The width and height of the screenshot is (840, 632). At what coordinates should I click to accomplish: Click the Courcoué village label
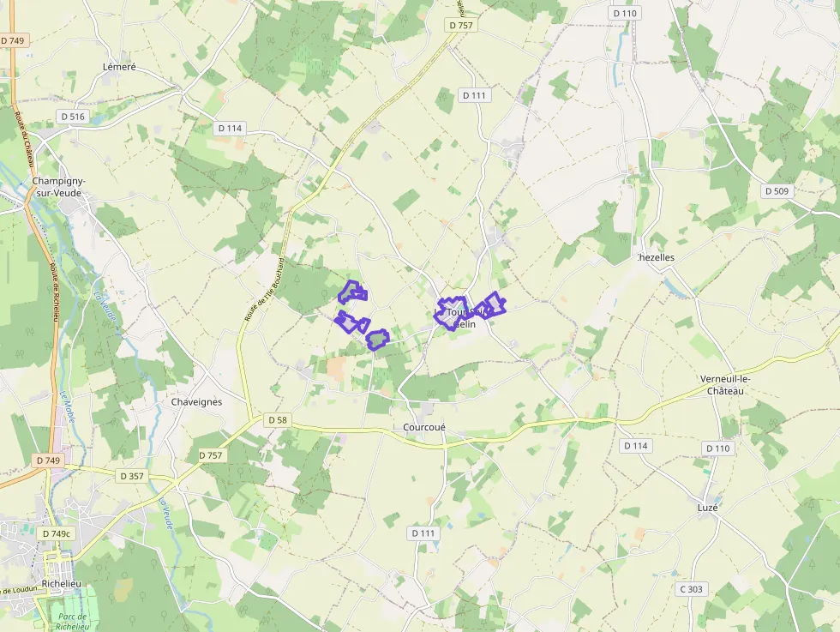coord(423,427)
